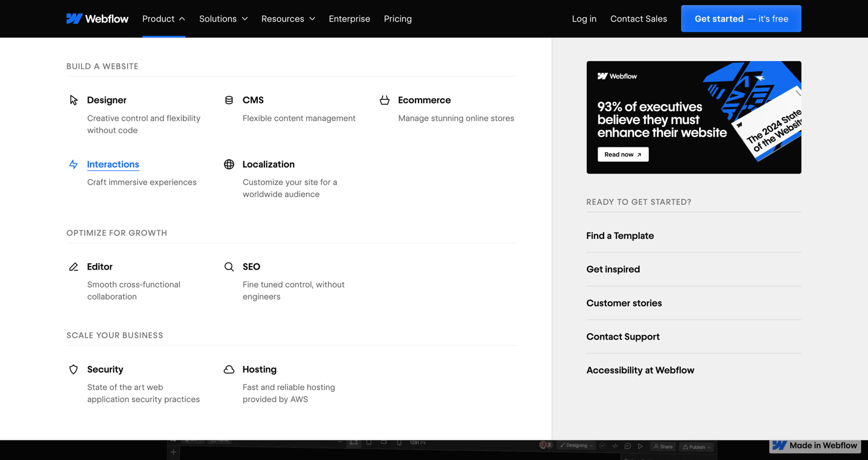Open the Ecommerce product link
The image size is (868, 460).
[x=424, y=100]
